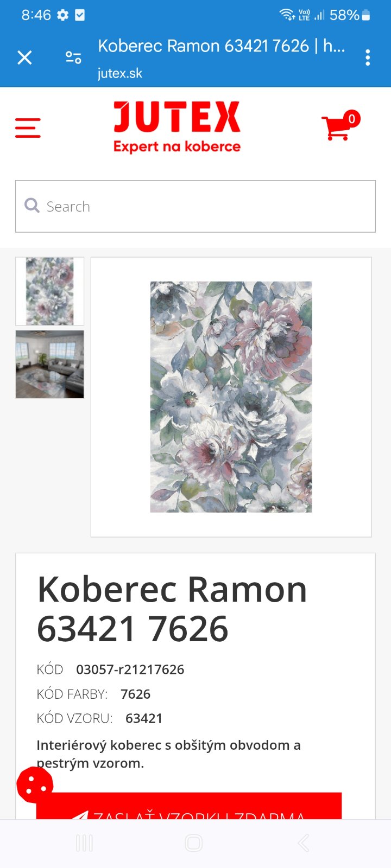Focus the Search input field

tap(195, 206)
